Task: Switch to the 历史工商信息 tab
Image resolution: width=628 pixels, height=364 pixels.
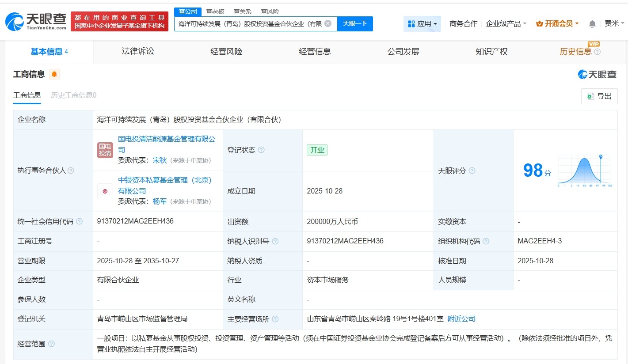Action: pyautogui.click(x=73, y=95)
